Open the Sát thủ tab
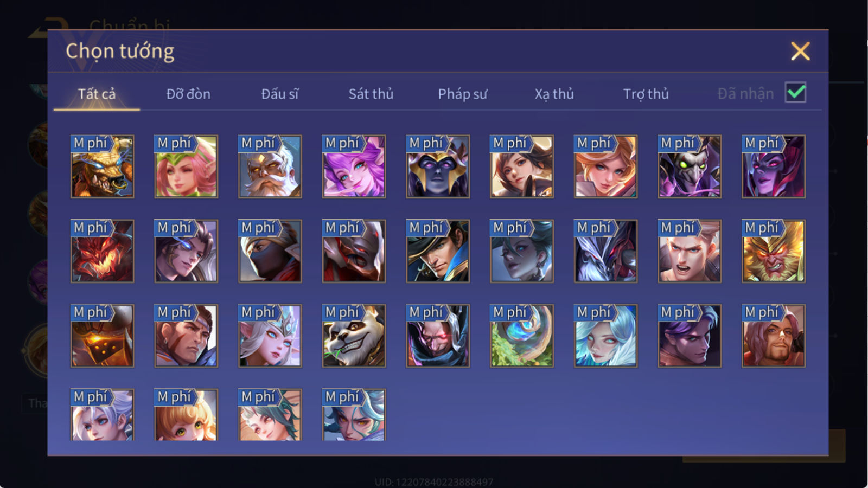Image resolution: width=868 pixels, height=488 pixels. (371, 94)
